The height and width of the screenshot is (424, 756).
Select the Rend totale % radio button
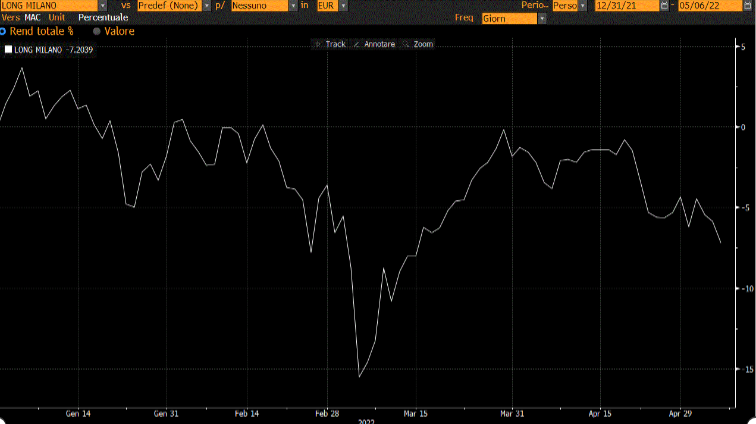[x=3, y=31]
